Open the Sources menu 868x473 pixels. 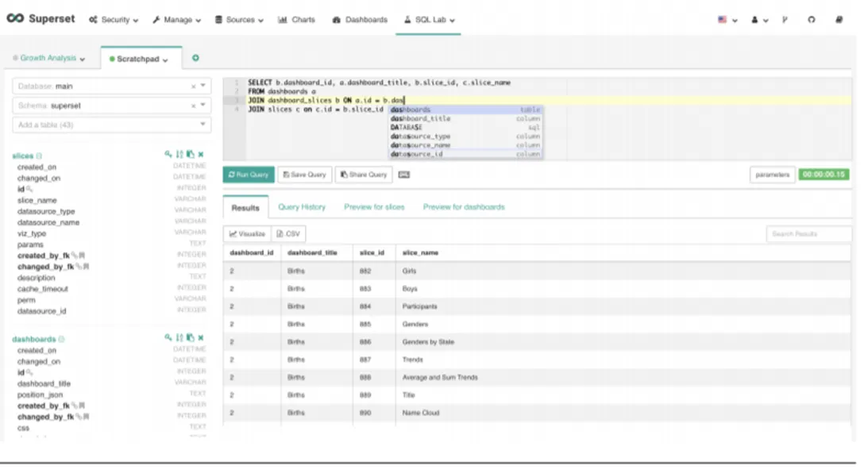click(239, 20)
